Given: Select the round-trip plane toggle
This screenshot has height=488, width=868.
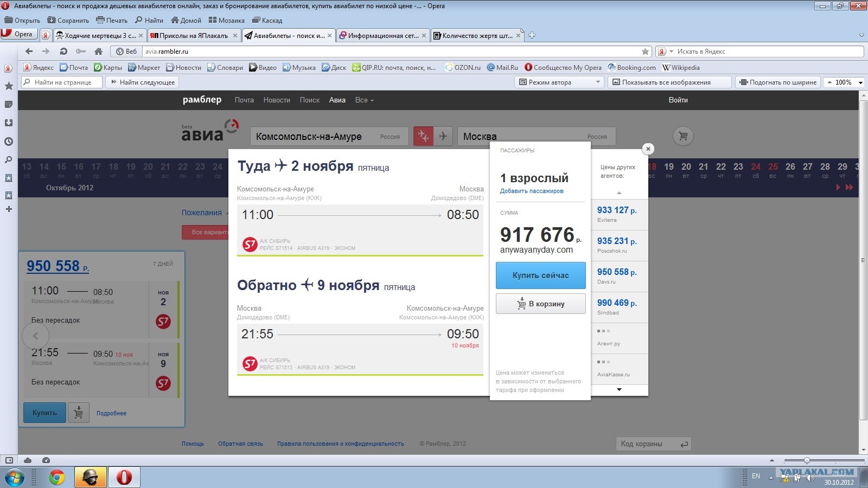Looking at the screenshot, I should point(424,136).
